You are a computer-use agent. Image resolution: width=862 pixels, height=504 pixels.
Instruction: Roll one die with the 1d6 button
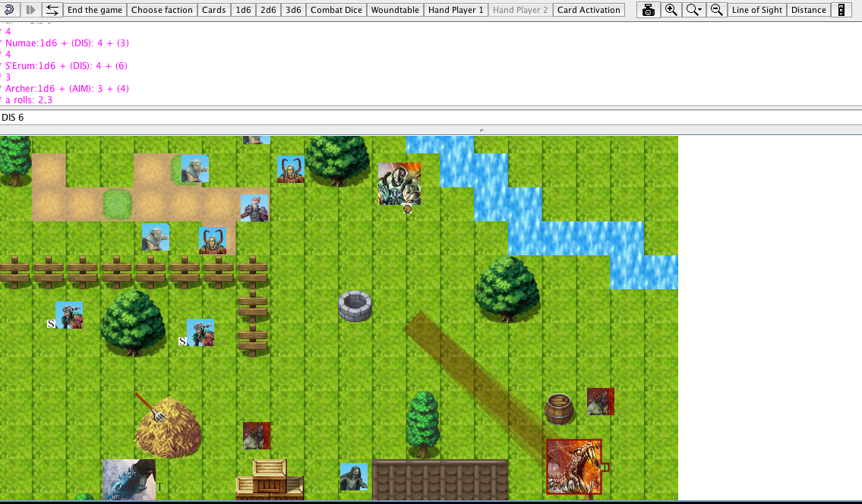pos(243,10)
